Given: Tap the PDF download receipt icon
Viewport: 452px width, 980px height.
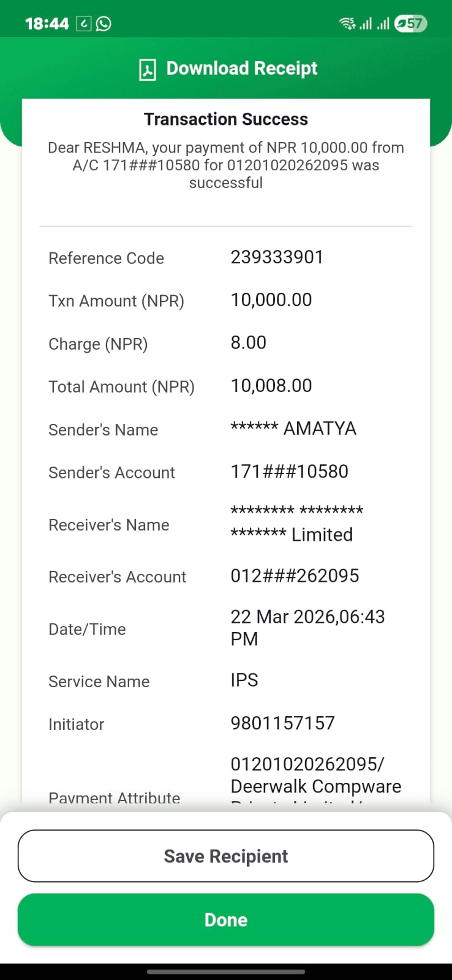Looking at the screenshot, I should [x=147, y=69].
